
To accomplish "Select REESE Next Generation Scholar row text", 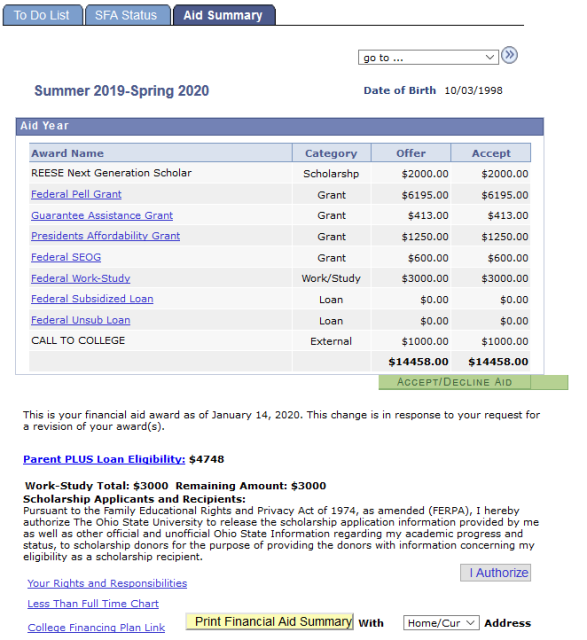I will (x=111, y=173).
